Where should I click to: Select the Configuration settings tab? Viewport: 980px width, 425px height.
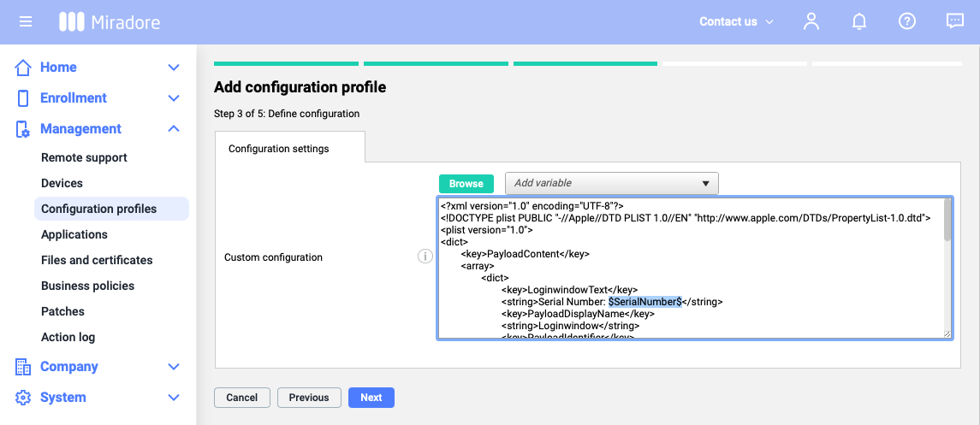(x=278, y=149)
